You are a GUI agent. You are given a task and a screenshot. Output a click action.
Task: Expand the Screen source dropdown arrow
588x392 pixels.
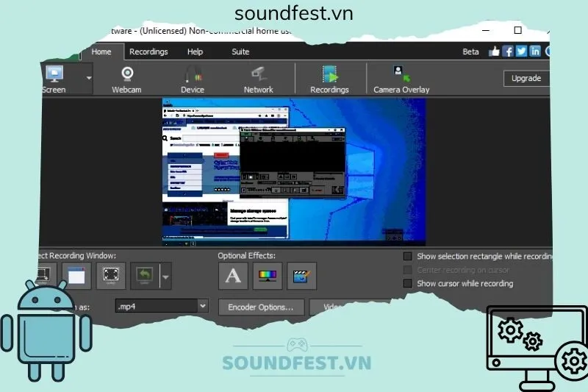pos(89,78)
